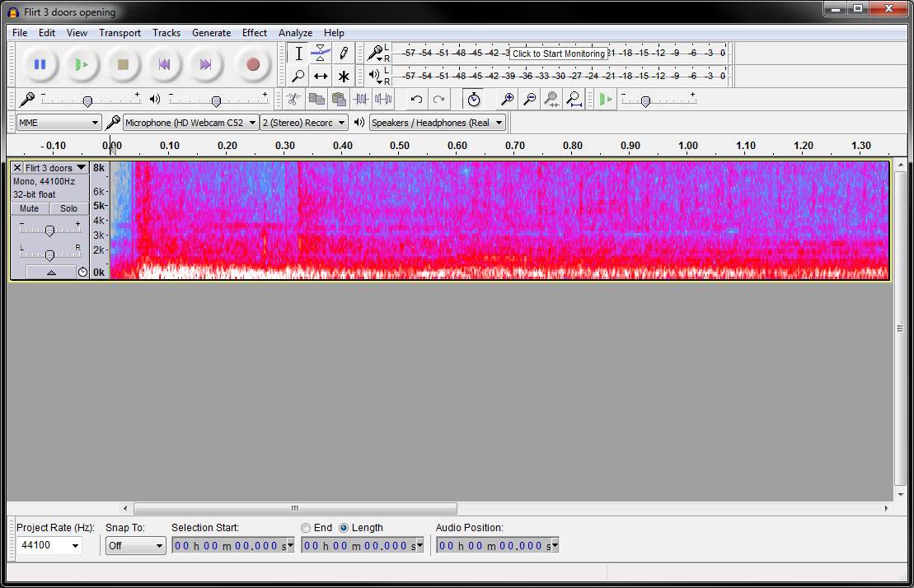Select the Length radio button
Screen dimensions: 914x588
(344, 528)
